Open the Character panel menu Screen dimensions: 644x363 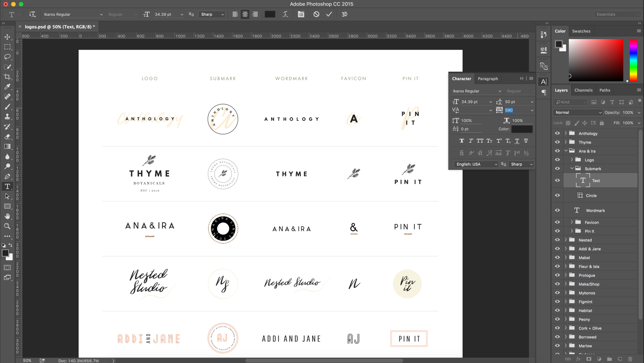point(531,79)
